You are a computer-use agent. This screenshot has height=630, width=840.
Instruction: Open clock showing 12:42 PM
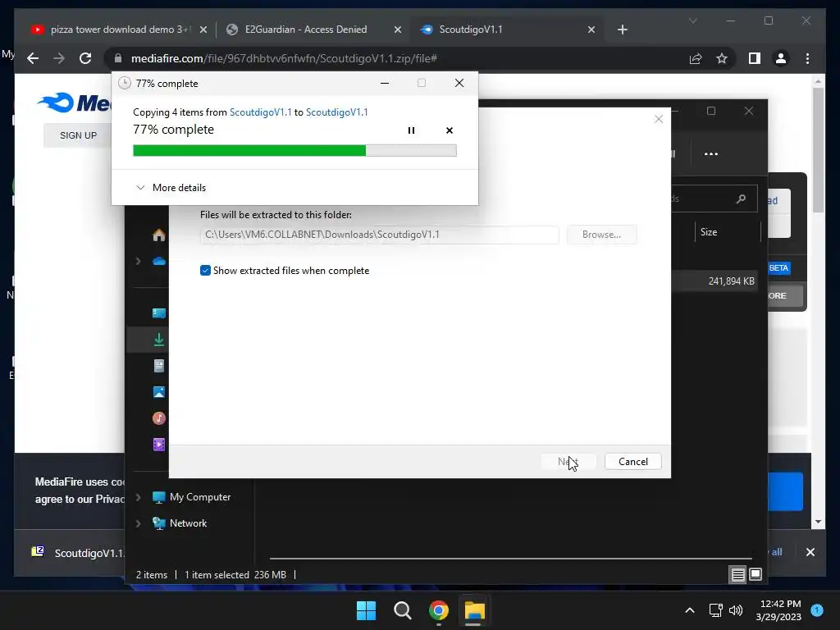[x=779, y=610]
